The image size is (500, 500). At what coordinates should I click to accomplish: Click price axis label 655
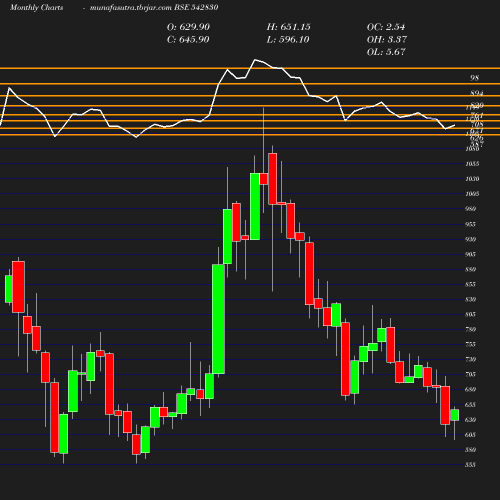click(x=470, y=405)
